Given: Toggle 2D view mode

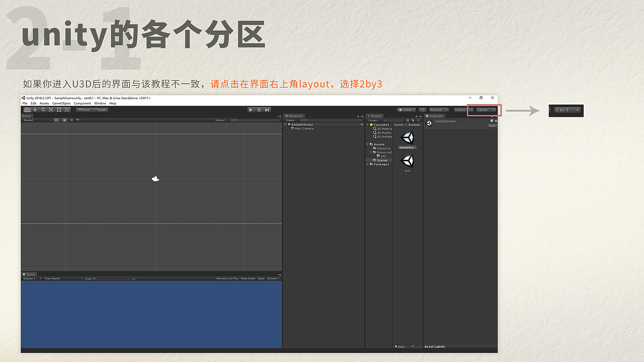Looking at the screenshot, I should pos(57,120).
